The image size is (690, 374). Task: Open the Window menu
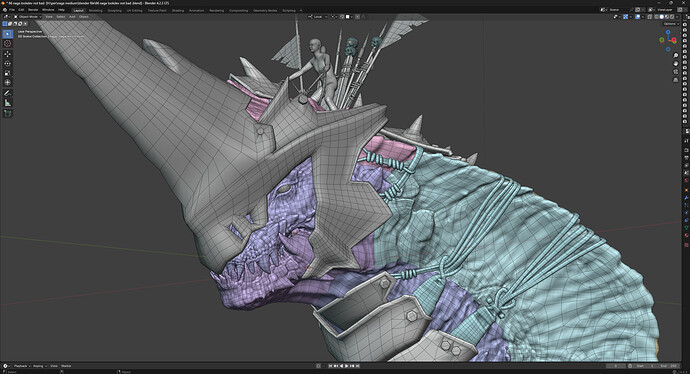click(48, 10)
